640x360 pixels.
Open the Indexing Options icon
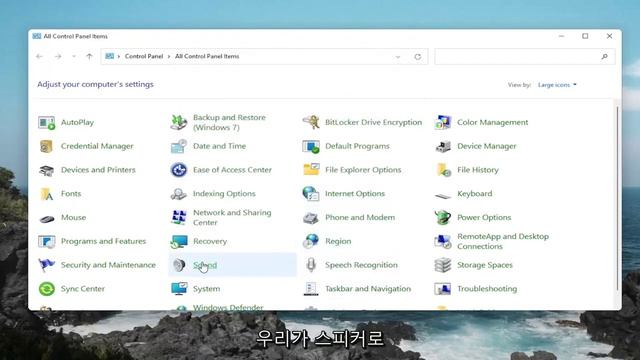point(179,193)
